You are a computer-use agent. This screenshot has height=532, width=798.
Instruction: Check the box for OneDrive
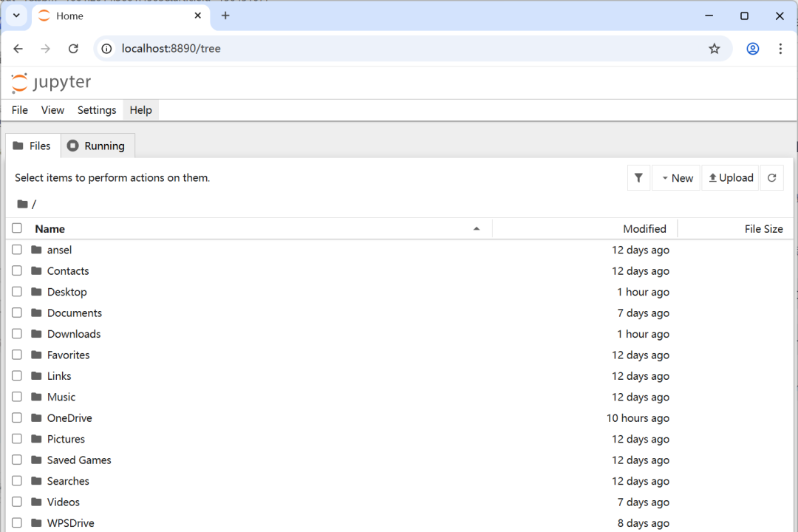click(x=17, y=417)
